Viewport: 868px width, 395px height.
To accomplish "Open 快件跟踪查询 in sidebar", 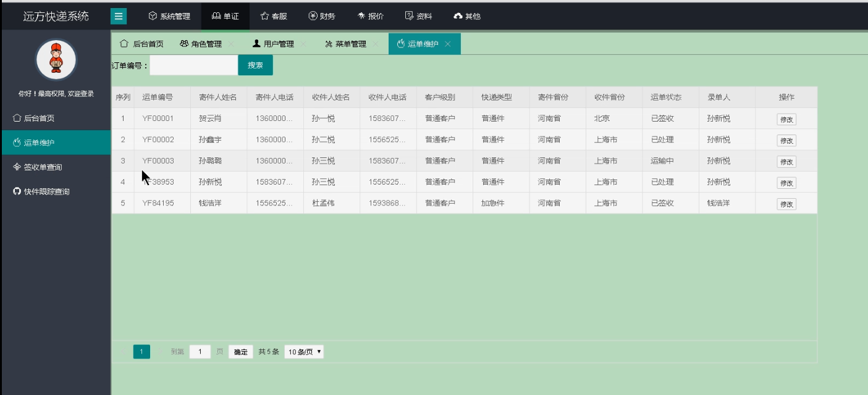I will (x=56, y=191).
